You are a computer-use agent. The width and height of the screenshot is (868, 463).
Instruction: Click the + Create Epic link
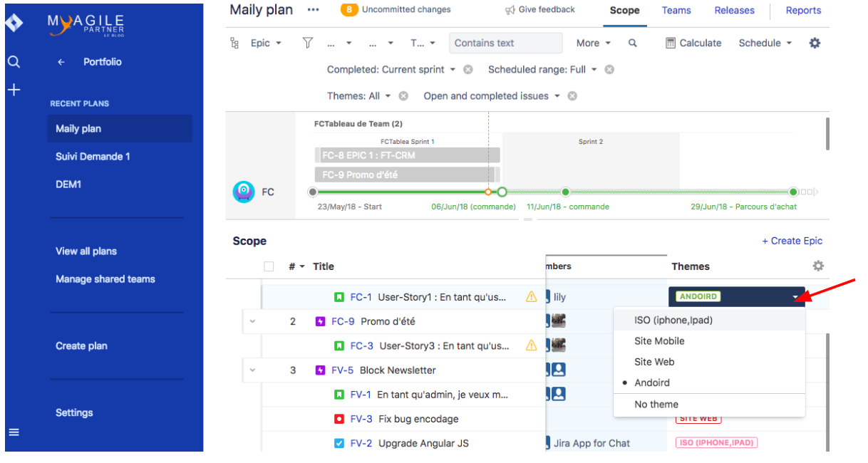(792, 241)
